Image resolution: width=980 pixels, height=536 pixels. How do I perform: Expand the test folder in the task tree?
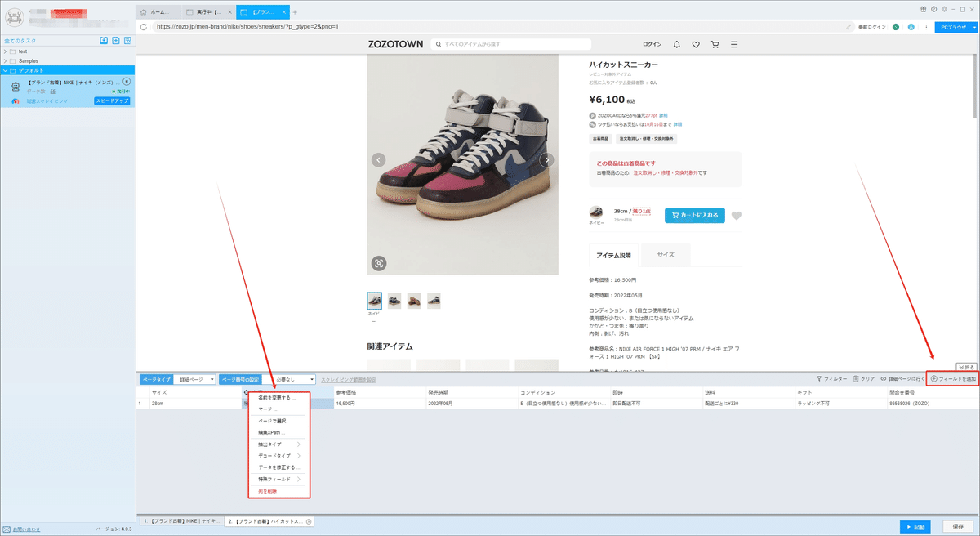point(6,51)
